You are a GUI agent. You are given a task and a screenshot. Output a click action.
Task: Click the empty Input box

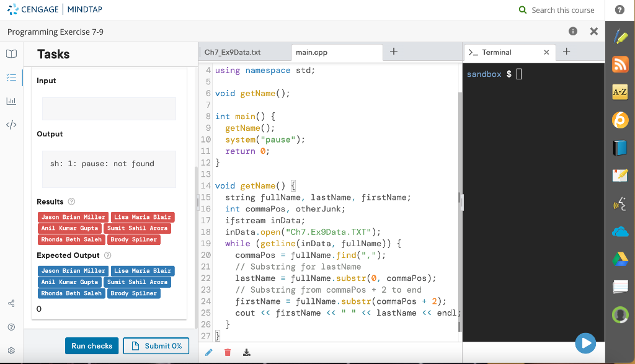tap(109, 109)
